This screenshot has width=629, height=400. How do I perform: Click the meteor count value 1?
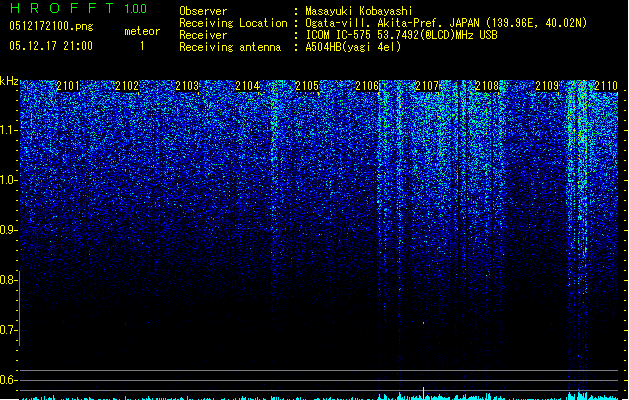[x=142, y=46]
